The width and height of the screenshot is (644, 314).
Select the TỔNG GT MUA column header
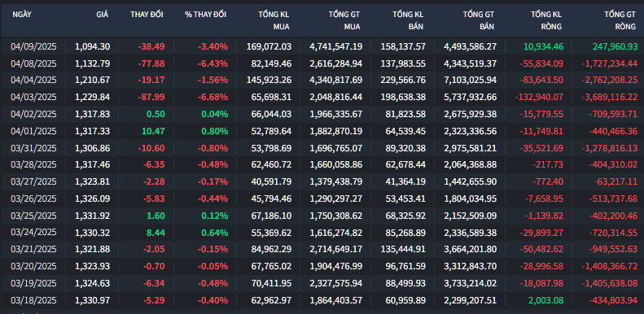click(x=344, y=20)
